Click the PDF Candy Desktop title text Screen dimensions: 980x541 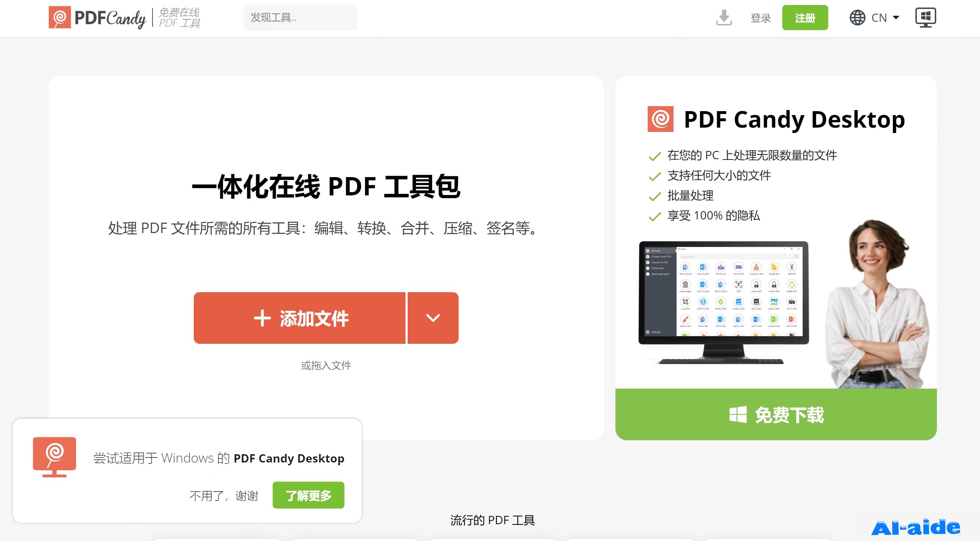794,119
